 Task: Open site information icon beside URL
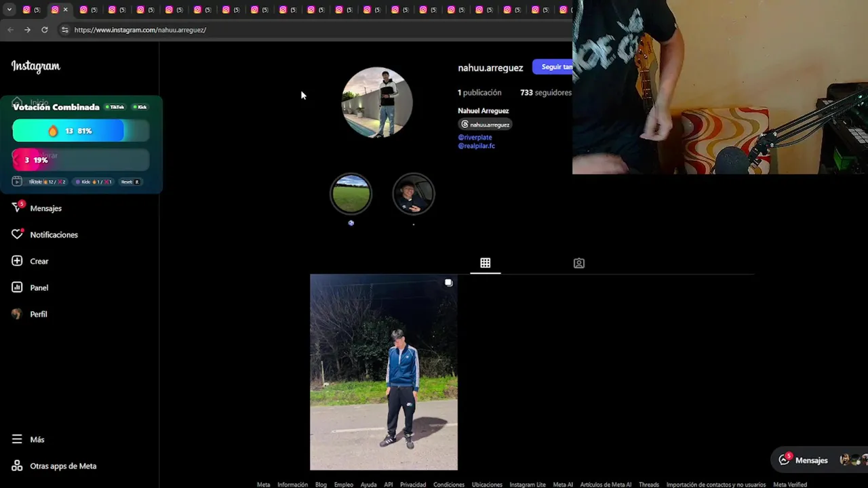point(64,30)
